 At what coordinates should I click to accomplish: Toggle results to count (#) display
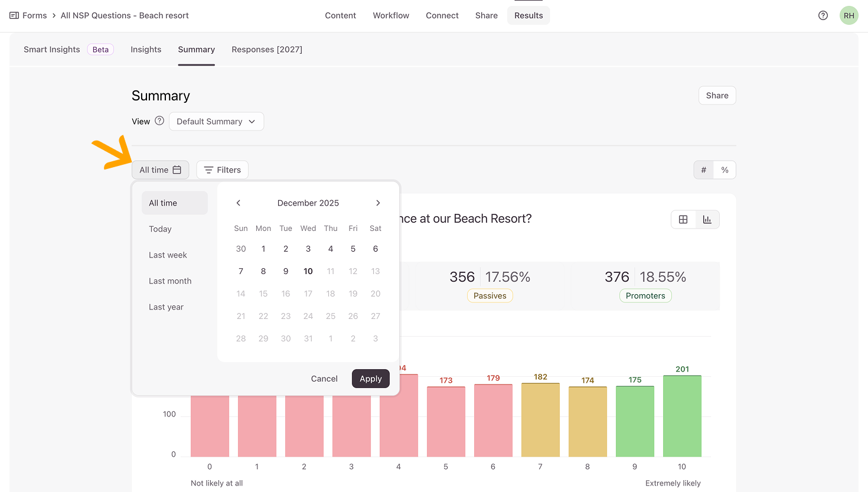[x=703, y=170]
